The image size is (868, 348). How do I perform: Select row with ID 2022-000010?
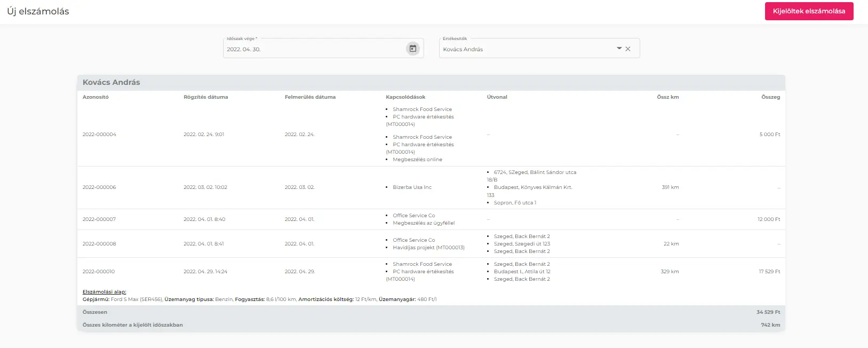[x=99, y=272]
